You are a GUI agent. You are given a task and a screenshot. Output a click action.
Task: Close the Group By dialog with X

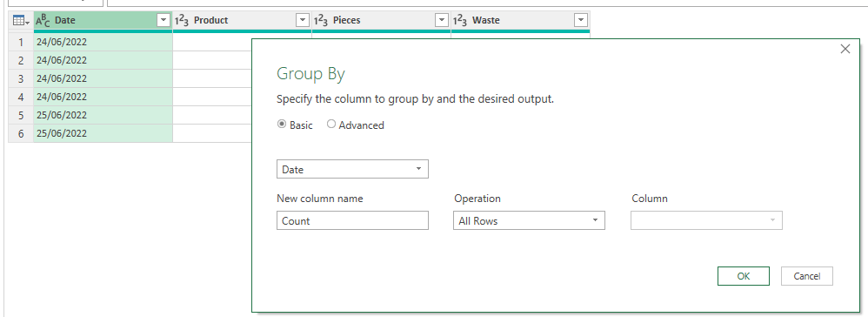click(x=845, y=50)
